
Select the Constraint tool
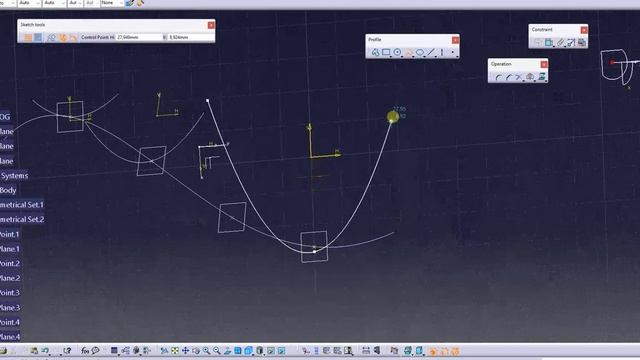pos(549,42)
